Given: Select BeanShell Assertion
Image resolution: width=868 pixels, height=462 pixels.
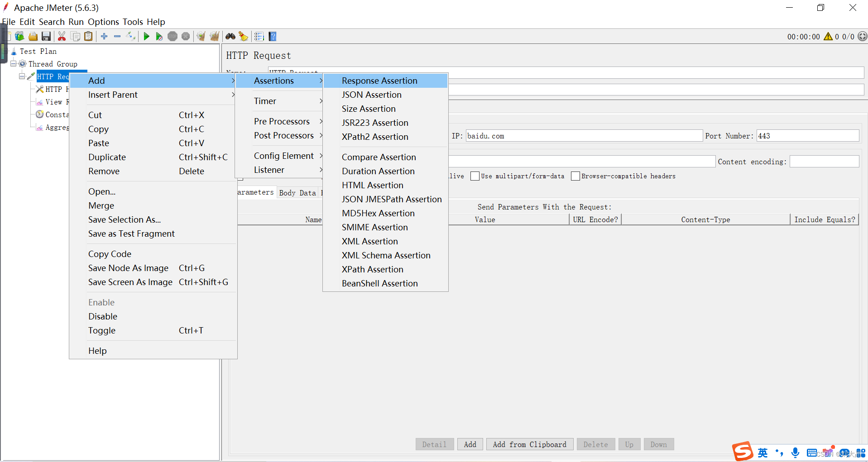Looking at the screenshot, I should click(x=385, y=283).
